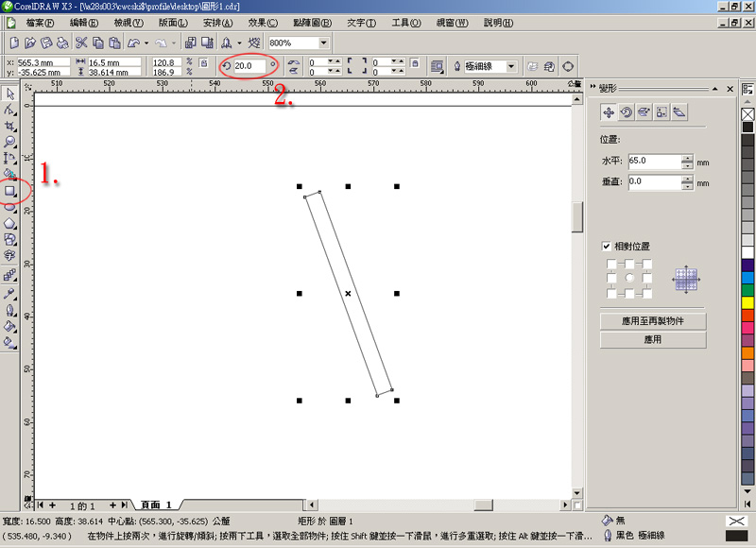Click the Save toolbar icon

[x=46, y=43]
